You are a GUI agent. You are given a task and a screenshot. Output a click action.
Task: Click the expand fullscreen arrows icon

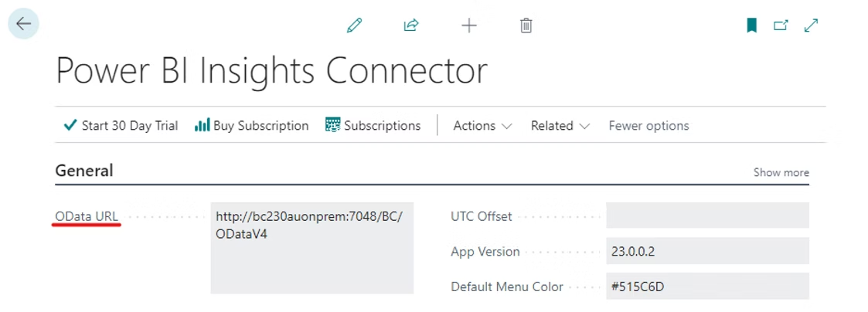coord(811,25)
